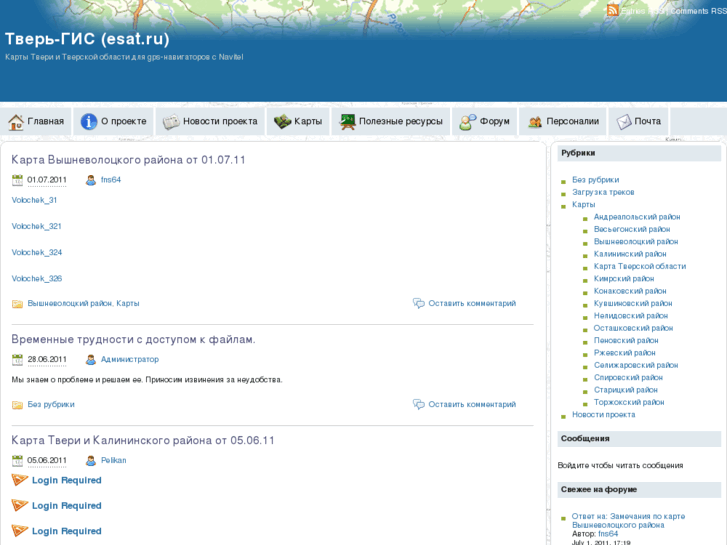
Task: Open the Pelikan author link
Action: tap(114, 461)
